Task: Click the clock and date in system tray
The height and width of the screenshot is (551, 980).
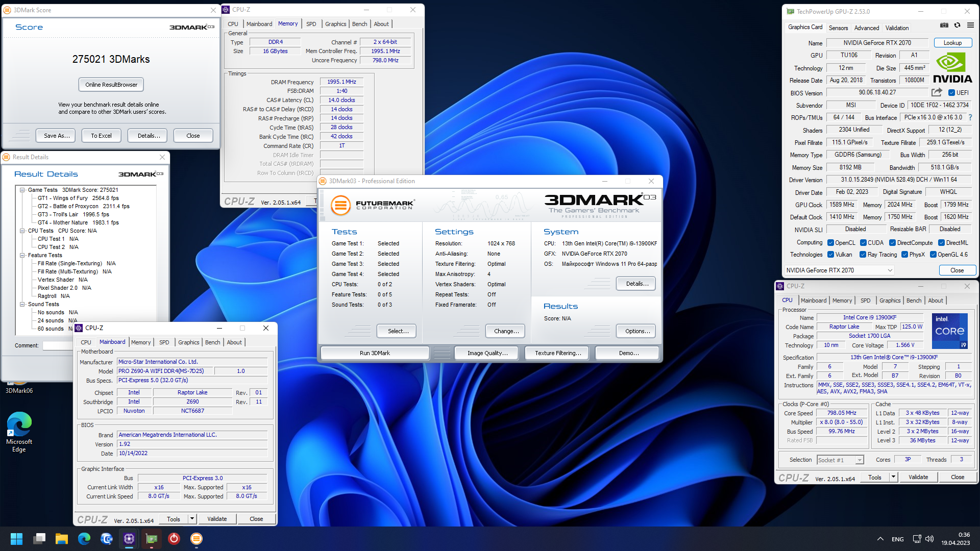Action: click(955, 539)
